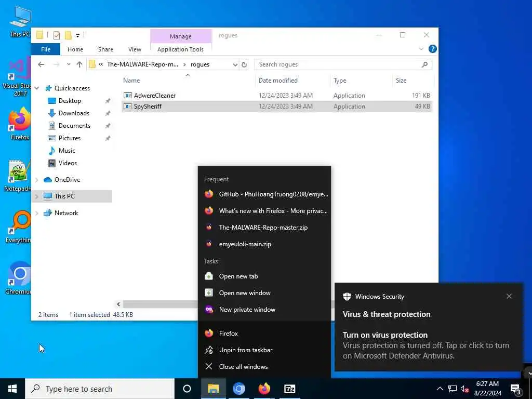This screenshot has height=399, width=532.
Task: Open Downloads in Quick access
Action: [x=74, y=113]
